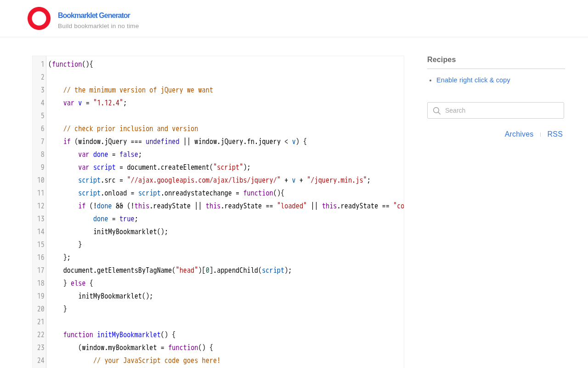
Task: Click the search magnifier icon
Action: pos(437,111)
